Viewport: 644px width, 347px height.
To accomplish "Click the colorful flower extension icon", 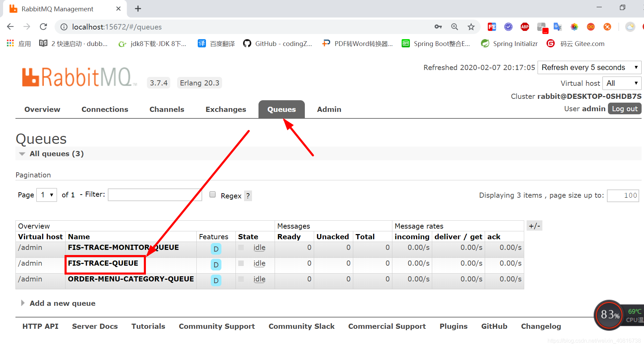I will coord(574,27).
